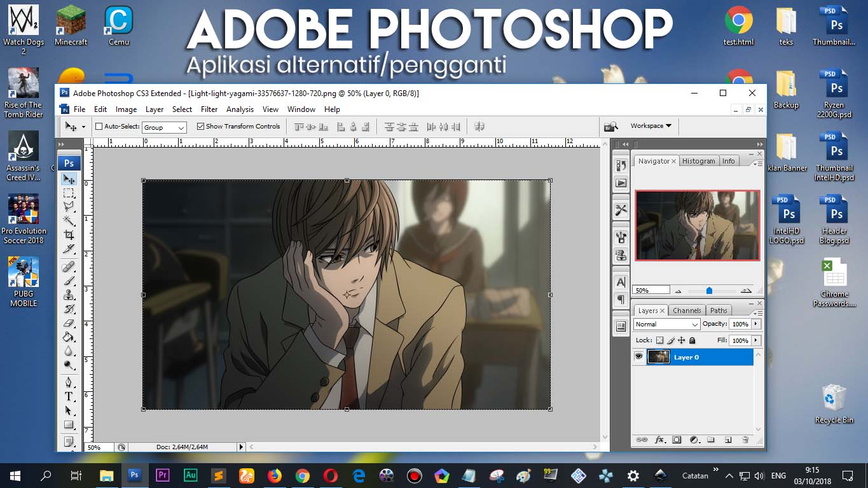The width and height of the screenshot is (868, 488).
Task: Select the Pen tool
Action: click(69, 382)
